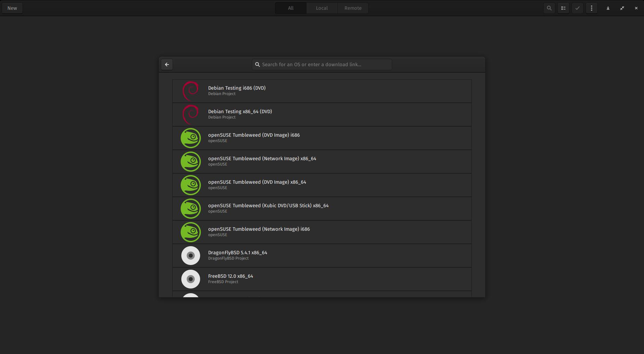The image size is (644, 354).
Task: Switch to the All tab
Action: click(x=291, y=8)
